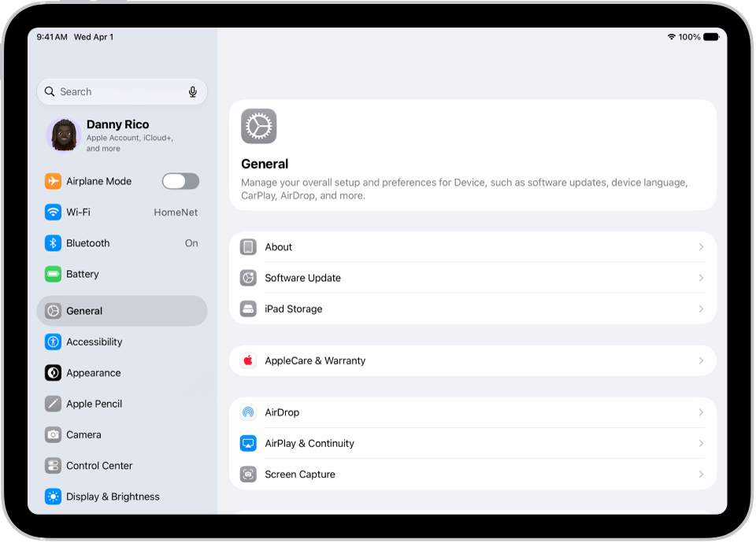Image resolution: width=756 pixels, height=543 pixels.
Task: Tap the Wi-Fi status bar indicator
Action: click(x=672, y=37)
